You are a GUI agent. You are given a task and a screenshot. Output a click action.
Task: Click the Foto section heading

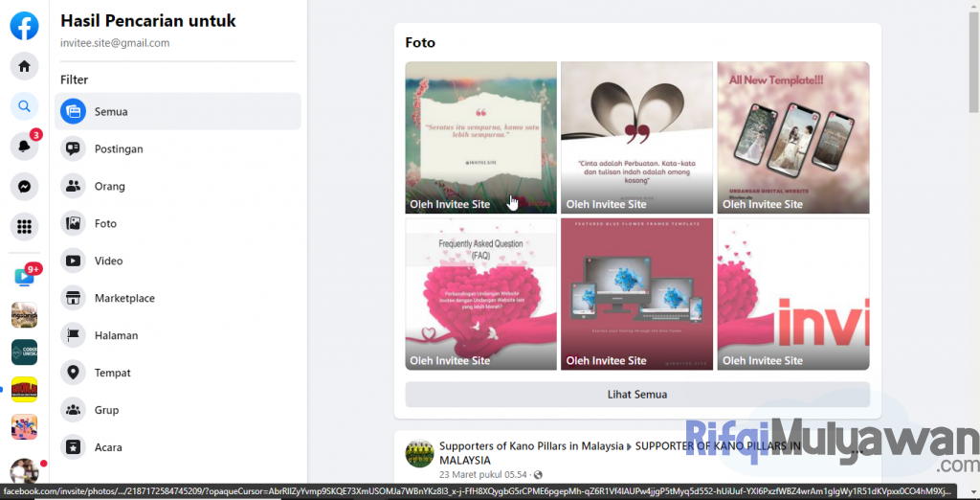(420, 42)
